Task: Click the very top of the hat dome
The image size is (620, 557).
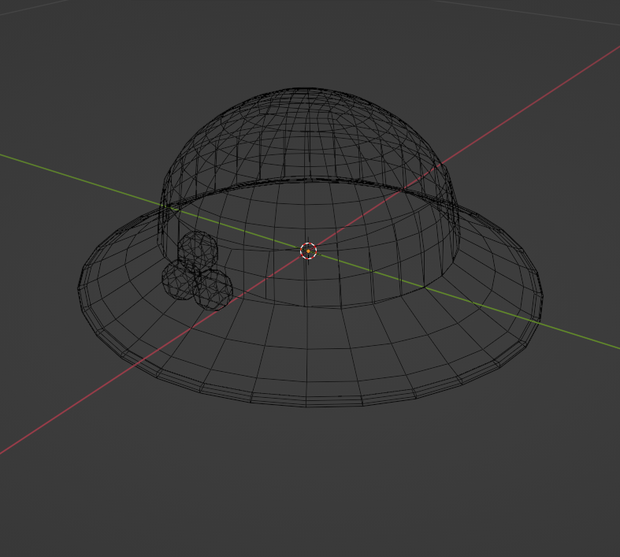Action: [x=306, y=90]
